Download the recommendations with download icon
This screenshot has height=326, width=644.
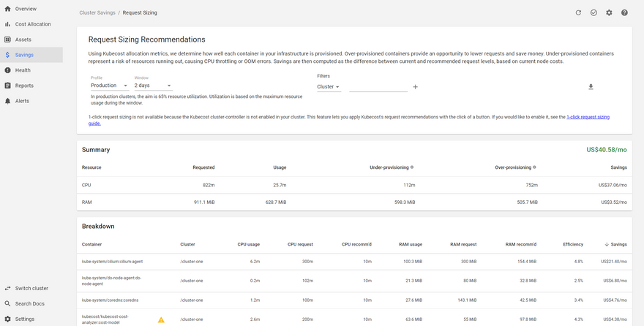click(591, 87)
